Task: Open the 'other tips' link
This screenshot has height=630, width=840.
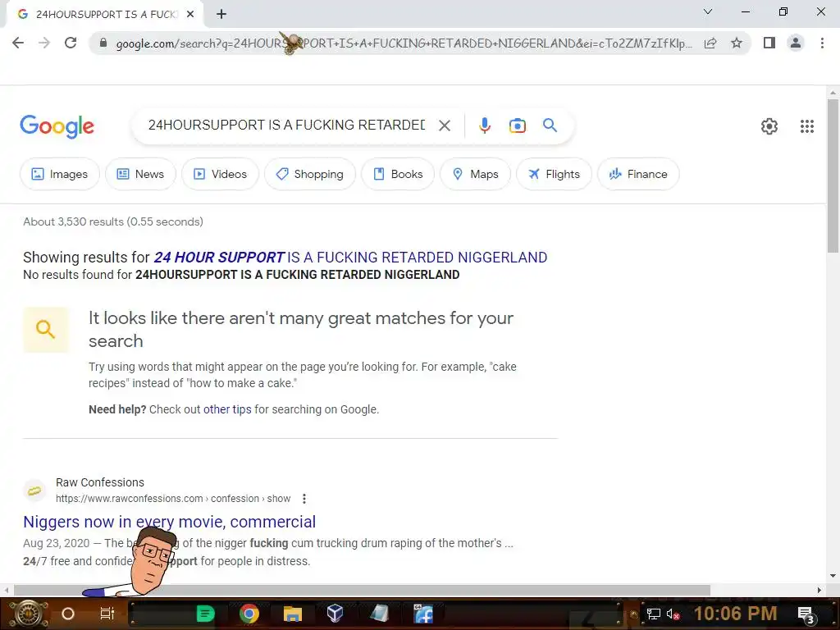Action: pyautogui.click(x=227, y=409)
